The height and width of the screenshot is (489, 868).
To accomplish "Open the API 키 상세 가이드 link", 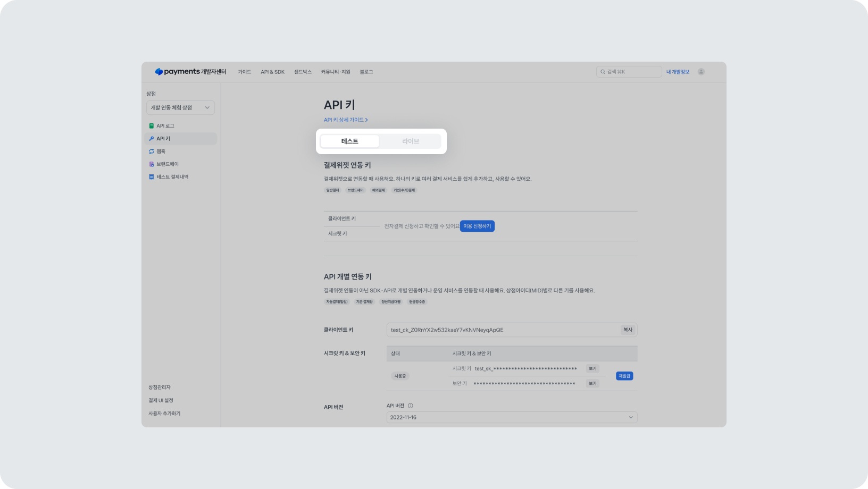I will click(346, 120).
